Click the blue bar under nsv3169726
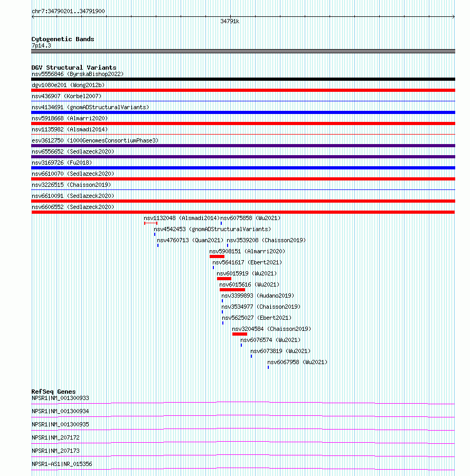470x476 pixels. (243, 168)
